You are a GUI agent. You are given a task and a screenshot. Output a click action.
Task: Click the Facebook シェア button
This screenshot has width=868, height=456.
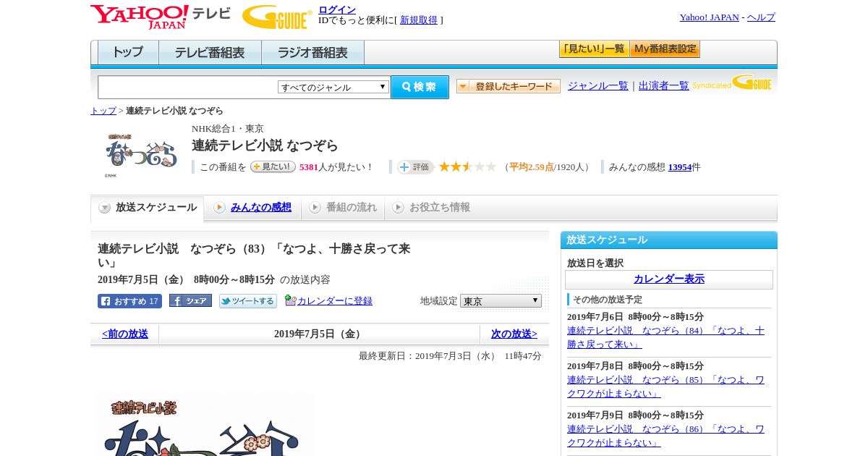(x=190, y=300)
